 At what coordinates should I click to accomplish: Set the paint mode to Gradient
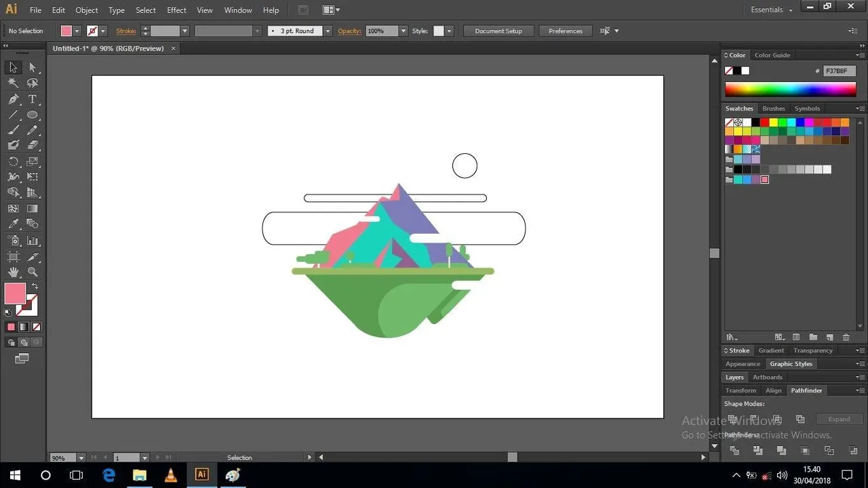(24, 327)
